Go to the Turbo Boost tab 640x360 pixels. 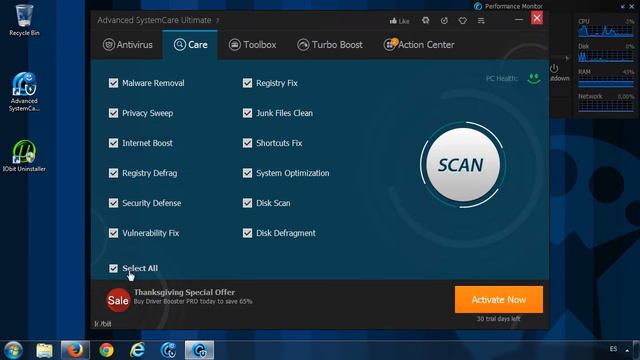click(x=330, y=44)
